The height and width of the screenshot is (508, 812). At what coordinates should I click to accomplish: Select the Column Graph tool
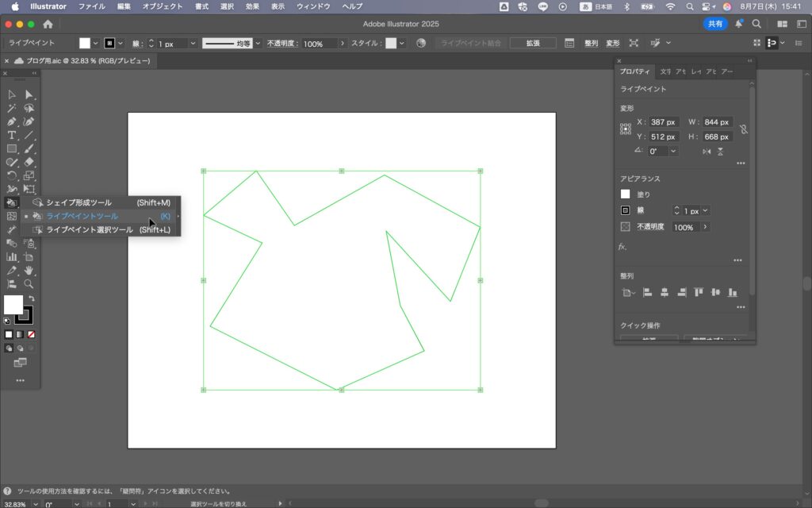click(11, 256)
